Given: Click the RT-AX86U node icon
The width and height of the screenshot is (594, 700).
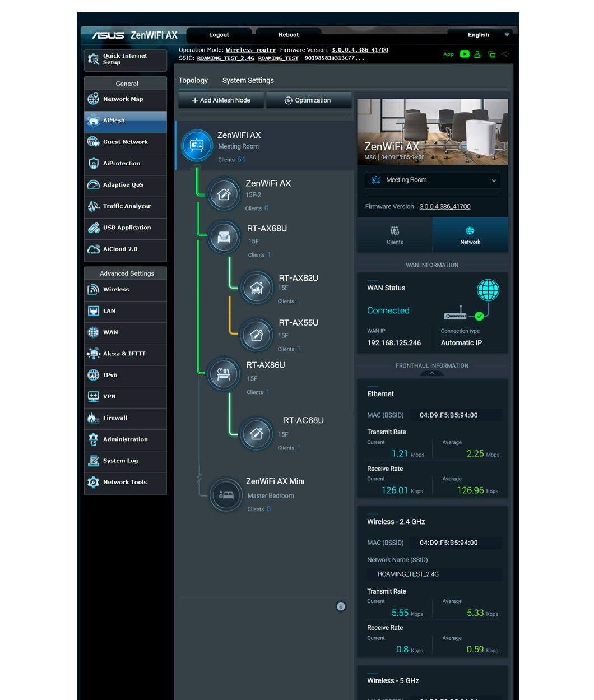Looking at the screenshot, I should point(224,374).
